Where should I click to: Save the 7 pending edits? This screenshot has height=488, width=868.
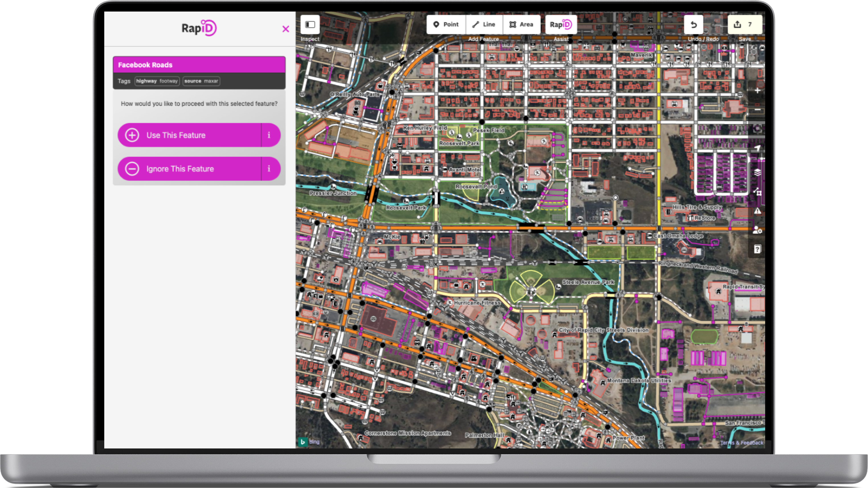745,24
